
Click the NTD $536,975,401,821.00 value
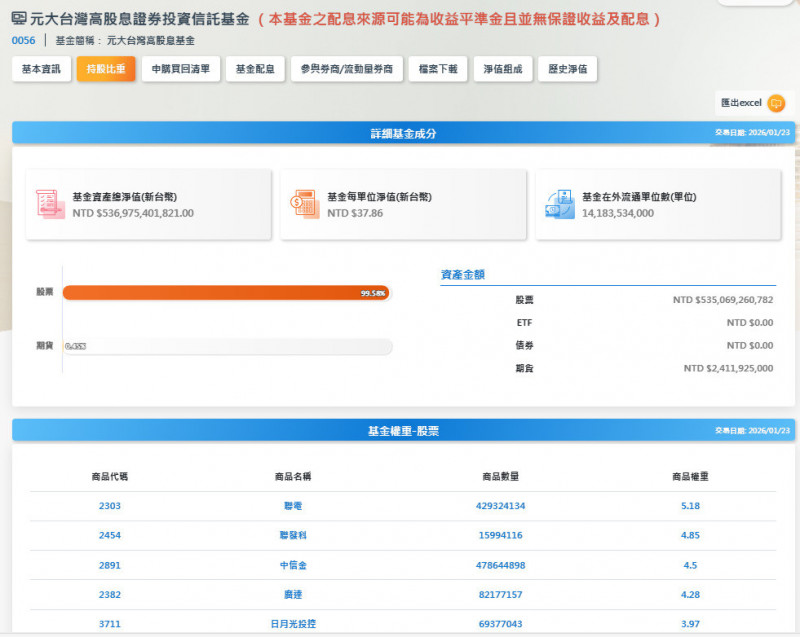point(133,213)
